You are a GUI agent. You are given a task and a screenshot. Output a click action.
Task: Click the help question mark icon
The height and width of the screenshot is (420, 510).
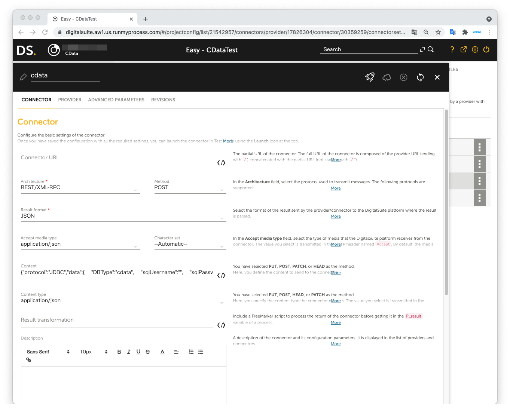coord(452,49)
